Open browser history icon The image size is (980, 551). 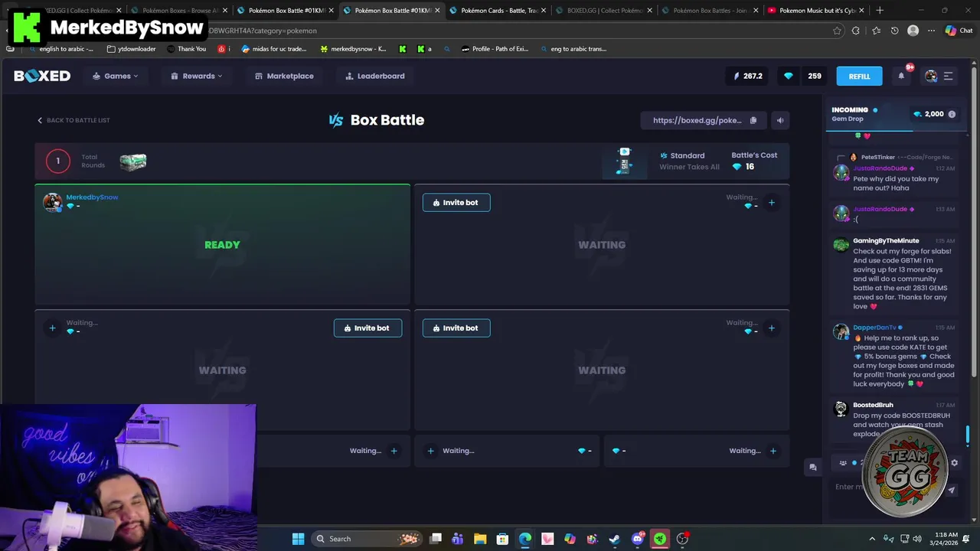click(894, 31)
